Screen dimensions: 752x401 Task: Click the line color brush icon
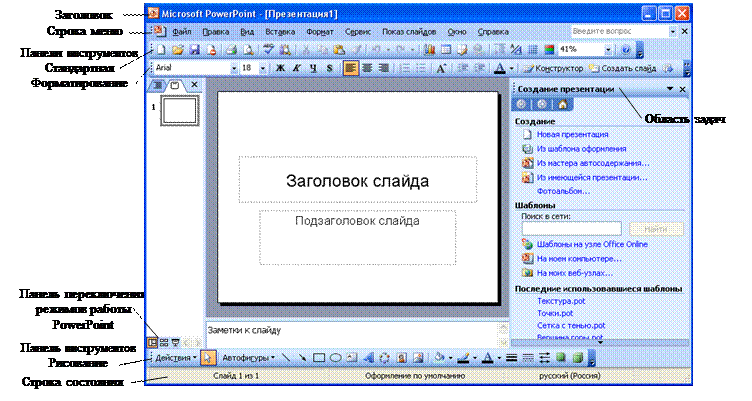pyautogui.click(x=463, y=358)
